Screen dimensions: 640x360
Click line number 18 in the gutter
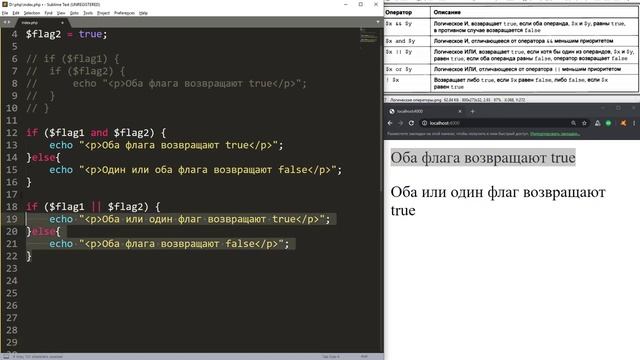click(x=12, y=207)
